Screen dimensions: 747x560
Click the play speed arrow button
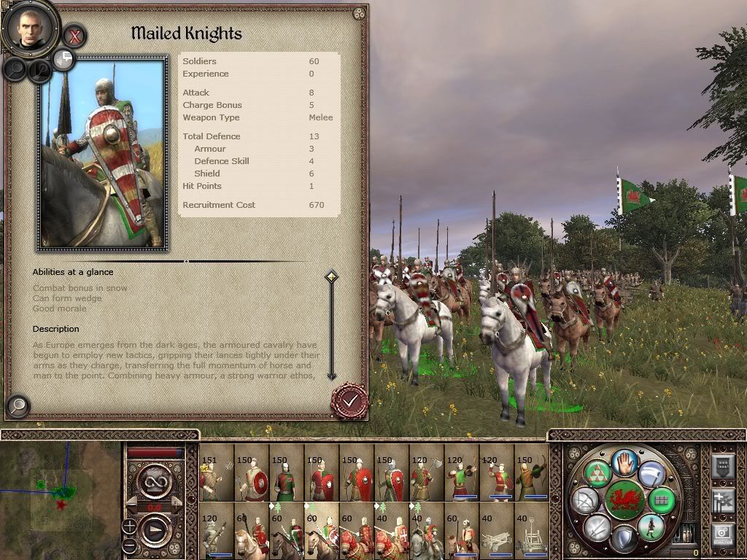pyautogui.click(x=155, y=529)
